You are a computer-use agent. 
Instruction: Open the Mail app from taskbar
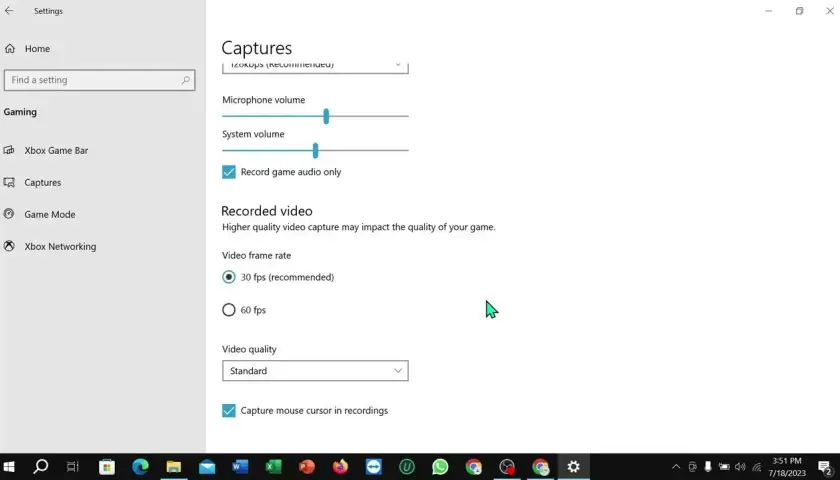207,467
